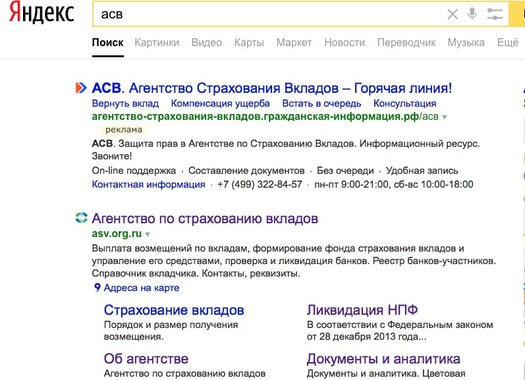Click the On-line поддержка text

click(x=134, y=170)
